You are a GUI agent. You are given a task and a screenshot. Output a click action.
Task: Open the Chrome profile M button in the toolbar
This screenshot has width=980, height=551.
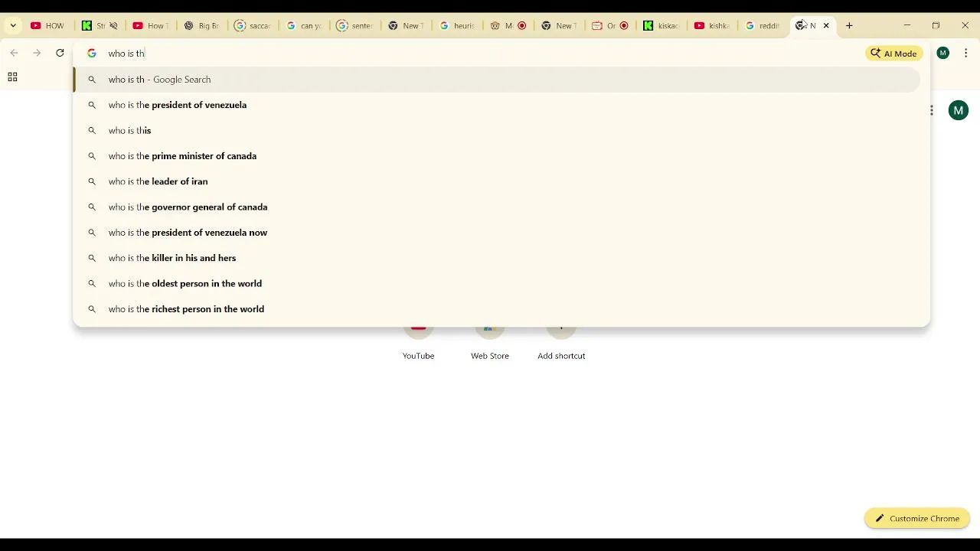[x=942, y=53]
